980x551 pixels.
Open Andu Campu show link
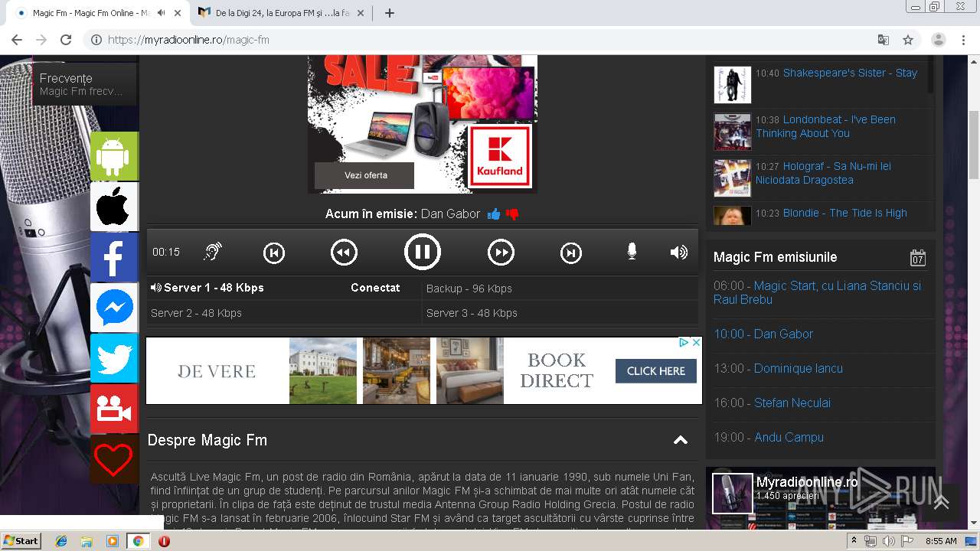coord(789,437)
